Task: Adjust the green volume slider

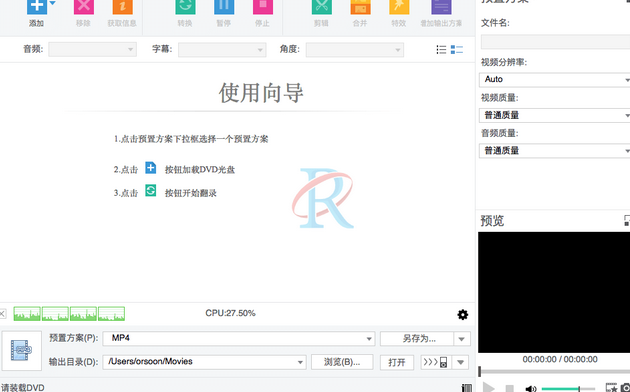Action: point(568,388)
